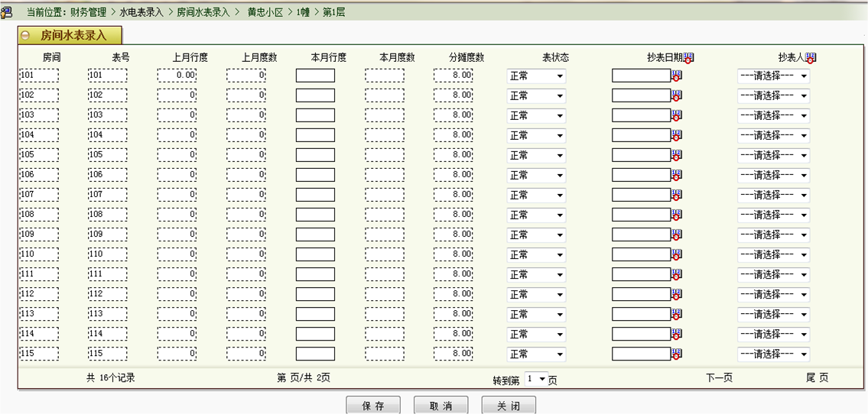Open calendar picker for room 101 date
The width and height of the screenshot is (868, 414).
(x=676, y=75)
